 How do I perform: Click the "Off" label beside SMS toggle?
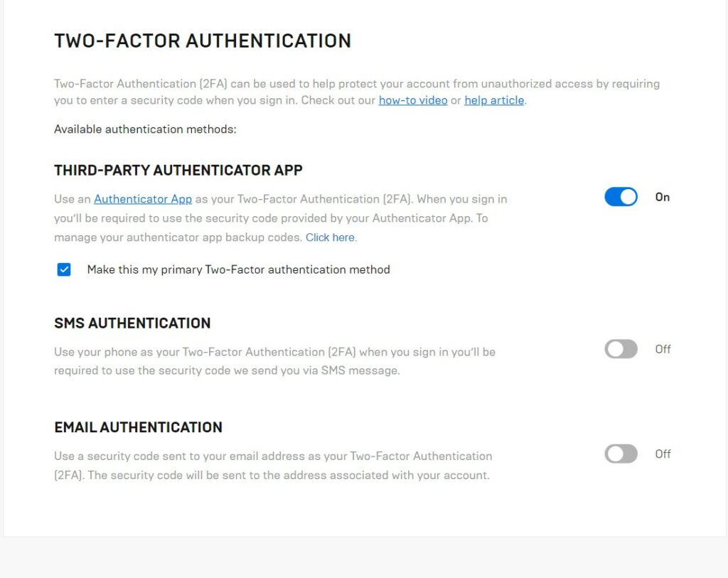click(x=663, y=349)
